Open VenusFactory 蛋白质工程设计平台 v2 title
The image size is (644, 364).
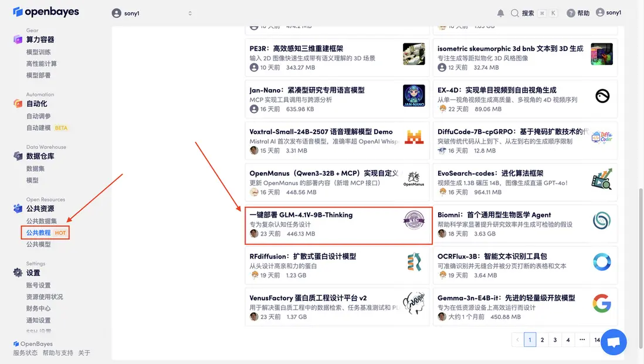tap(308, 298)
